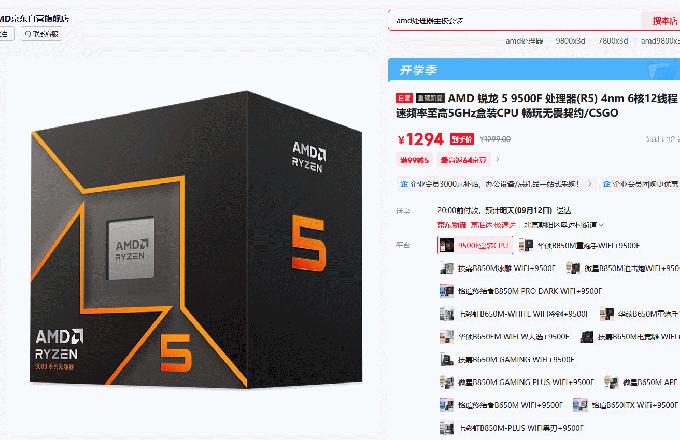This screenshot has height=440, width=680.
Task: Expand coupon details chevron beside price tags
Action: pos(498,160)
